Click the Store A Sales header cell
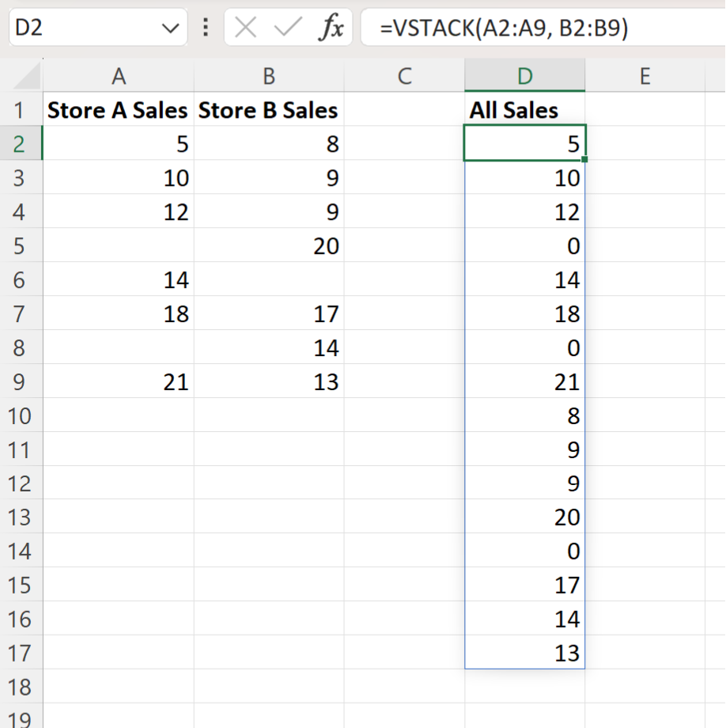Screen dimensions: 726x728 pyautogui.click(x=119, y=110)
